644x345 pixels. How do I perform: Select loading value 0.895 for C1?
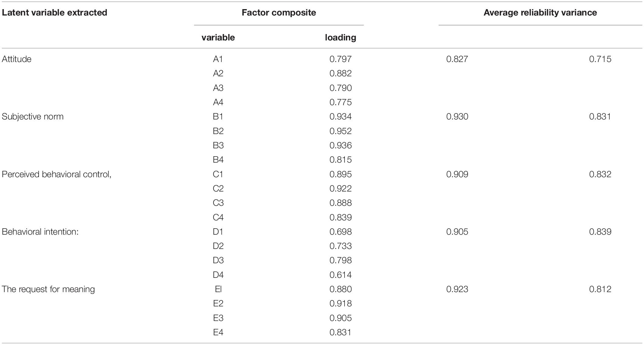point(341,174)
